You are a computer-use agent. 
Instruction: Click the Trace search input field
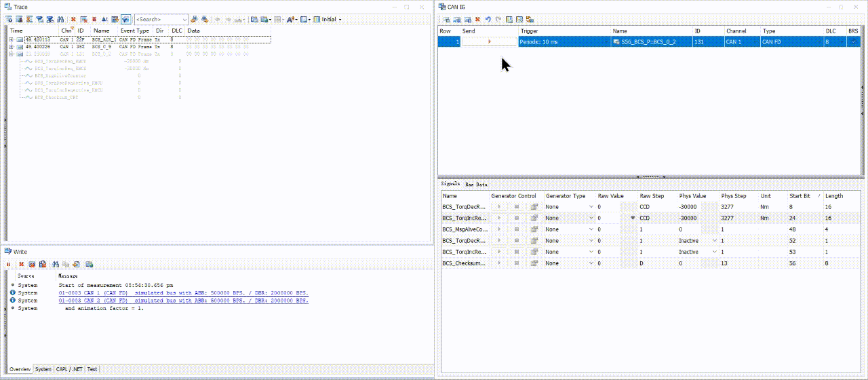(x=157, y=19)
